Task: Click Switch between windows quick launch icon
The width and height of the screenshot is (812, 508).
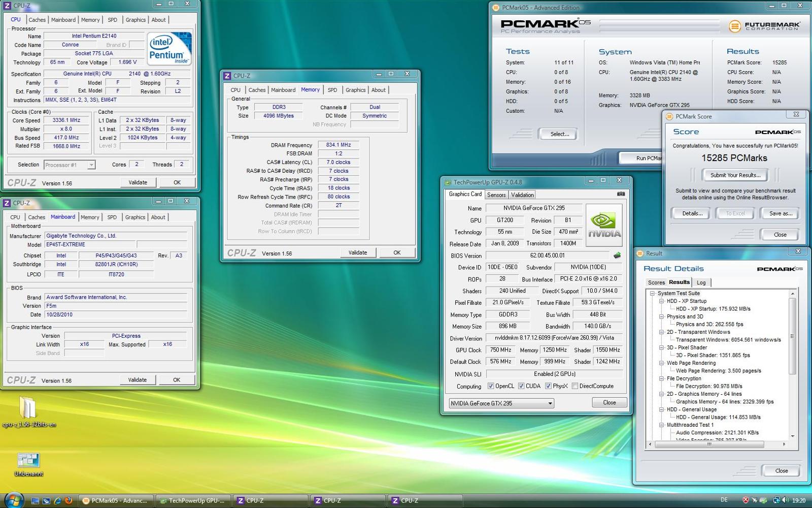Action: pos(46,500)
